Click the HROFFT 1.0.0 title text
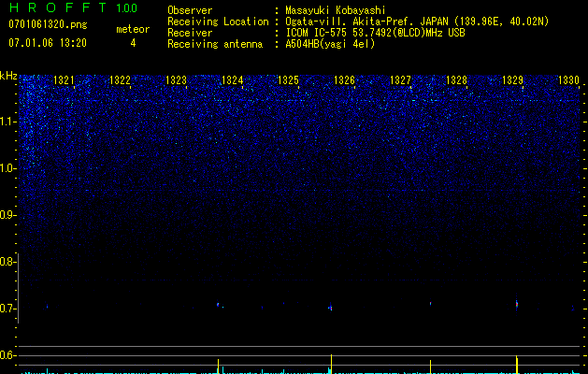The width and height of the screenshot is (588, 374). click(x=73, y=7)
